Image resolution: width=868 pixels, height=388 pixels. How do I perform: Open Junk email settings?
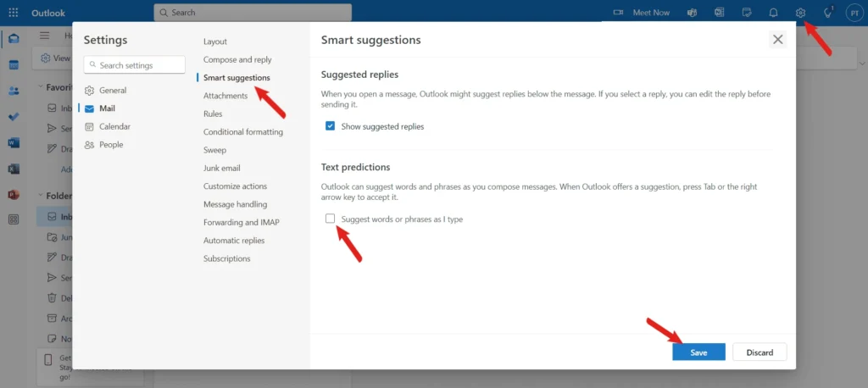point(221,168)
